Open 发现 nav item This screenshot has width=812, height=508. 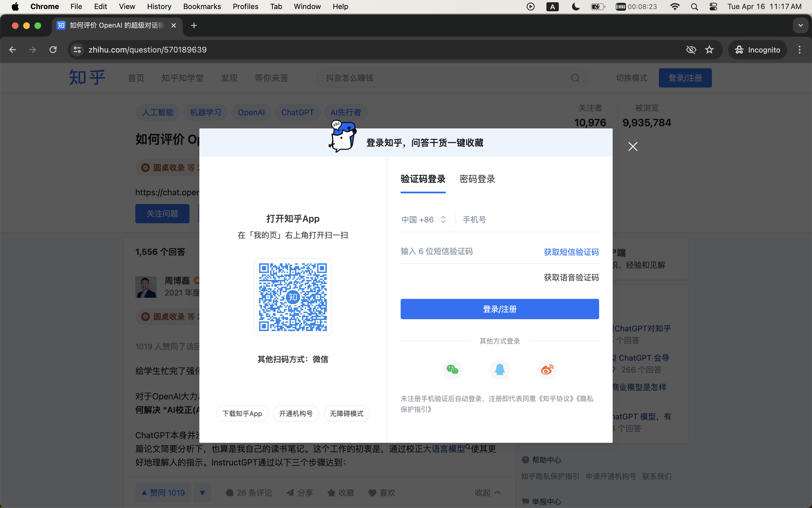229,78
